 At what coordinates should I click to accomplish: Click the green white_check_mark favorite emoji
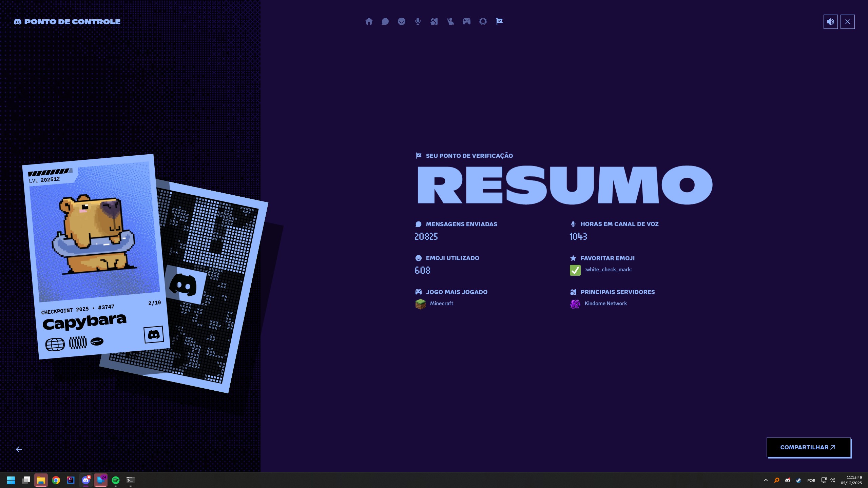pos(575,270)
